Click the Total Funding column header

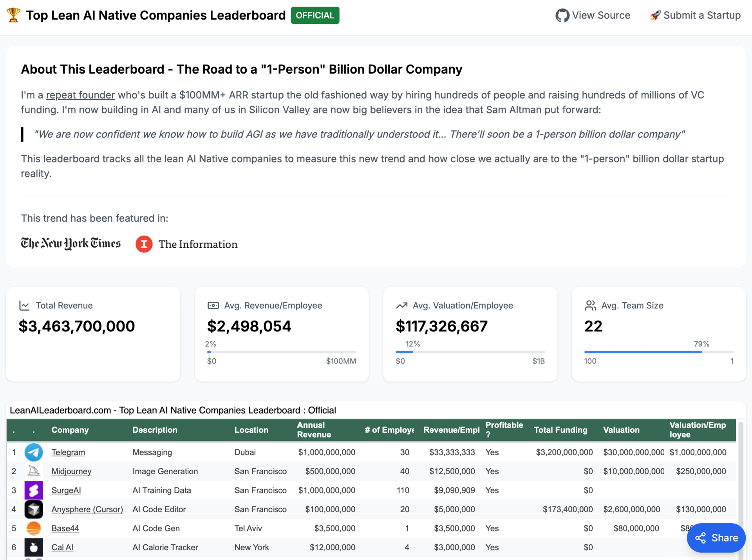click(560, 430)
